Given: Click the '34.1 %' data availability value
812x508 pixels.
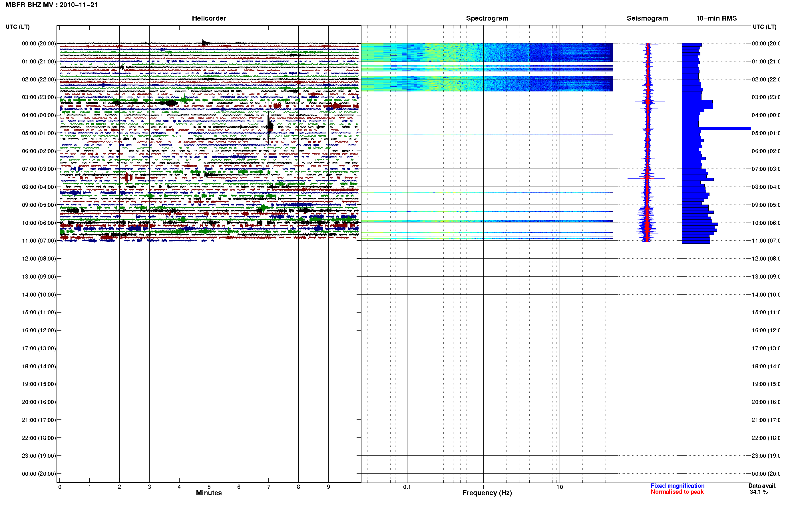Looking at the screenshot, I should tap(759, 492).
